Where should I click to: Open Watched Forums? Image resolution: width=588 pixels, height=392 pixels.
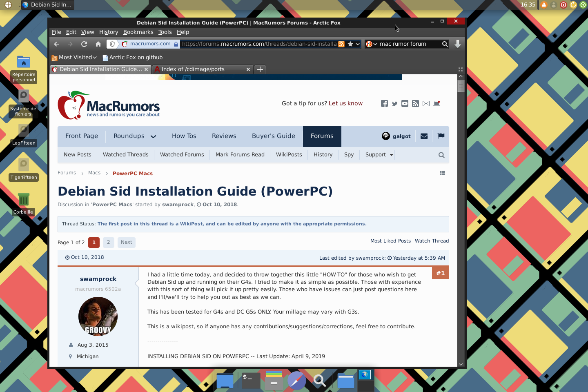(182, 155)
